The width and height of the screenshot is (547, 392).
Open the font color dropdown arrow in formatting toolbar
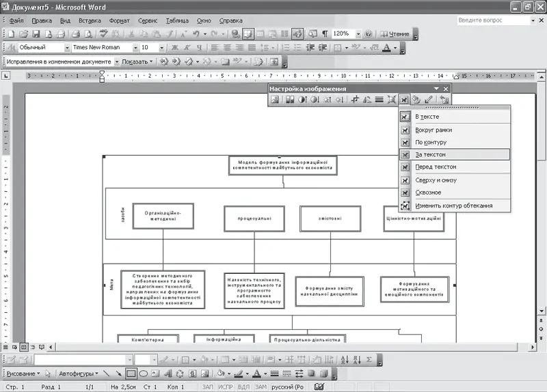pyautogui.click(x=395, y=47)
